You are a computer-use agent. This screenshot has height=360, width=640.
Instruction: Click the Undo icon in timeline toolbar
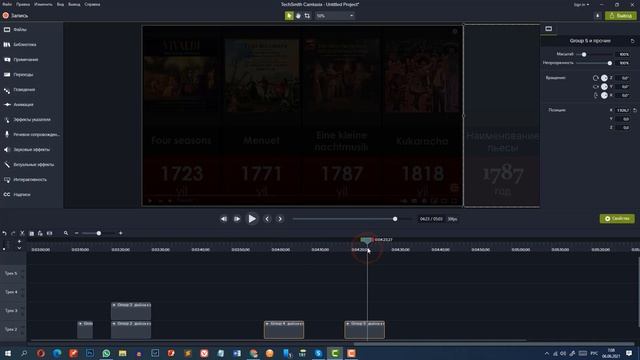click(4, 233)
